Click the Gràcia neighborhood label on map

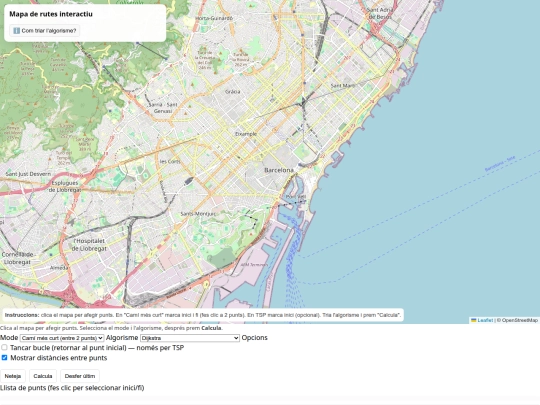[x=232, y=92]
